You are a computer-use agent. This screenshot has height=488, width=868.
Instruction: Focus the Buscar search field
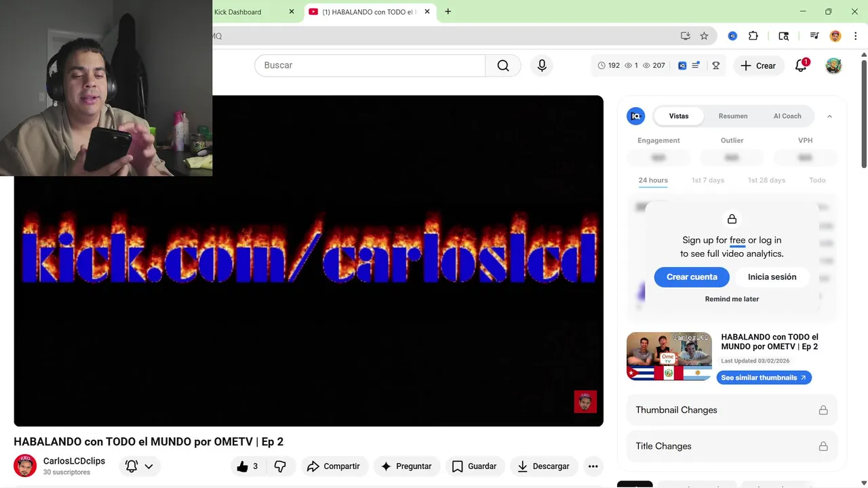pyautogui.click(x=370, y=66)
